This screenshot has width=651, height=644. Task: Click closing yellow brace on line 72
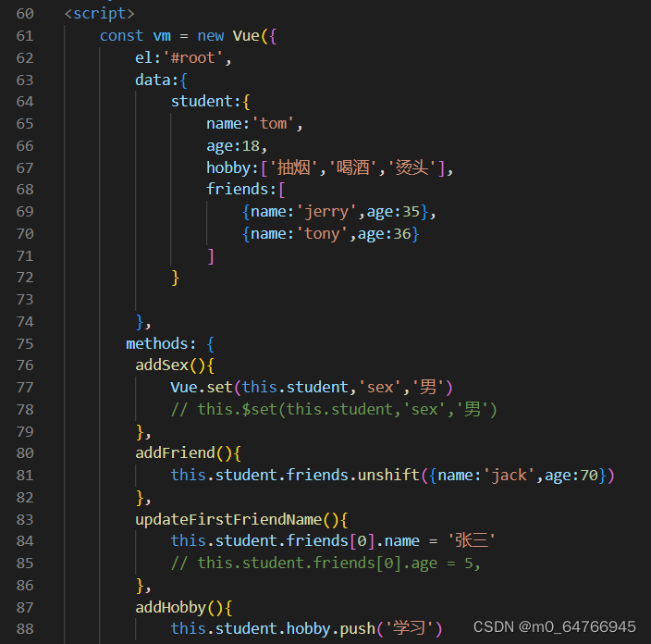[x=175, y=278]
